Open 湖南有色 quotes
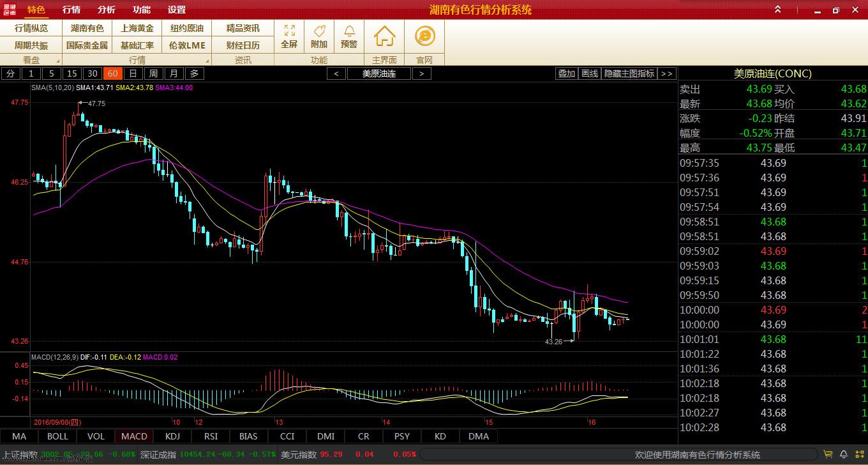The image size is (868, 465). pos(87,28)
